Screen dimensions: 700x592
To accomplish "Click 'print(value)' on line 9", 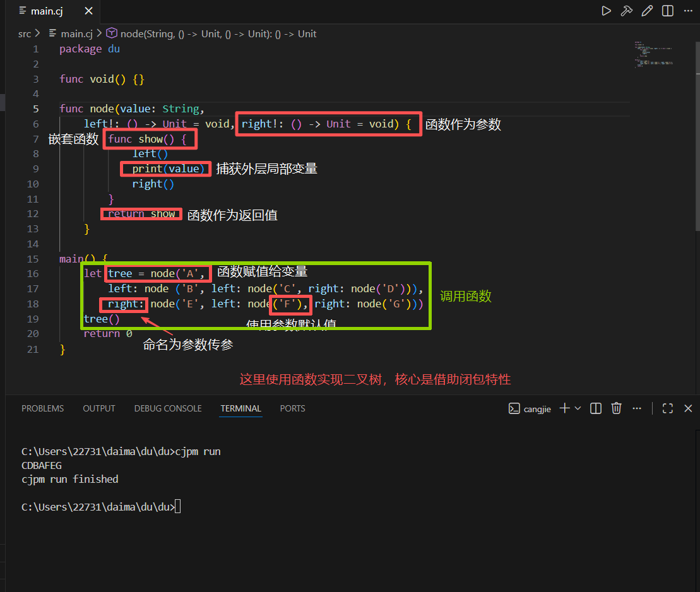I will (x=169, y=169).
